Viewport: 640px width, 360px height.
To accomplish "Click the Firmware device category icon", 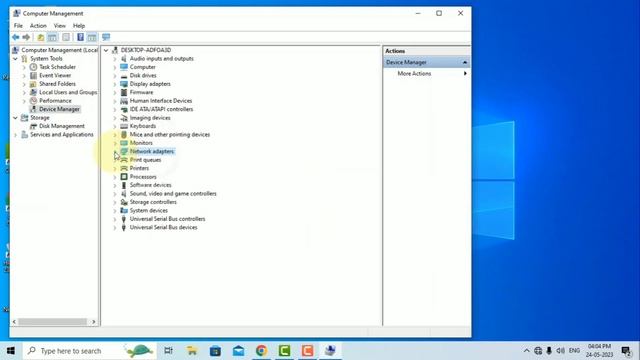I will point(124,92).
